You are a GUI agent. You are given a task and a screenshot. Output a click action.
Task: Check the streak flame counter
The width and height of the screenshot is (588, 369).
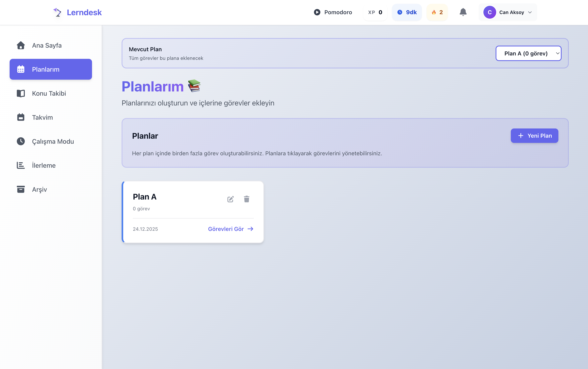(x=437, y=12)
